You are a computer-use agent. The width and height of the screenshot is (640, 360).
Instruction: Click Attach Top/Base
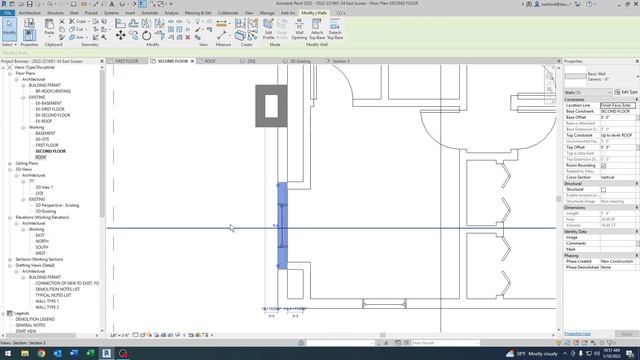pyautogui.click(x=317, y=29)
